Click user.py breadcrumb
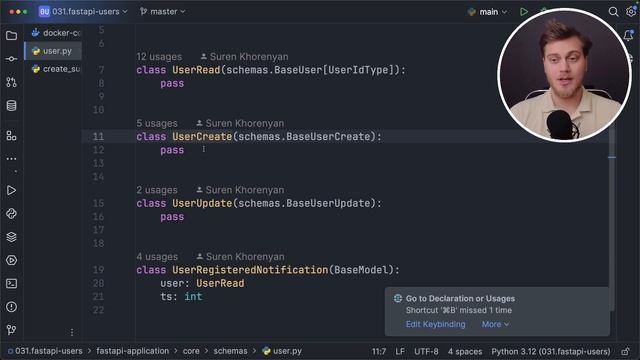 [282, 351]
